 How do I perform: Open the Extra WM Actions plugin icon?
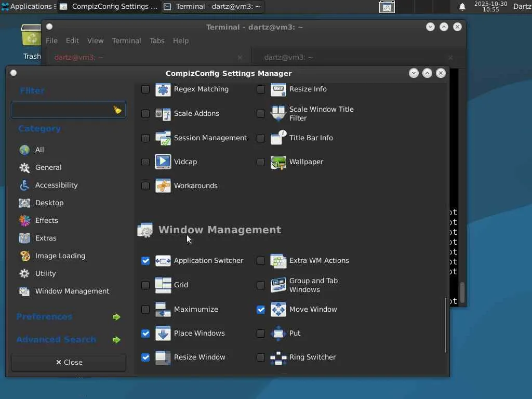point(278,261)
